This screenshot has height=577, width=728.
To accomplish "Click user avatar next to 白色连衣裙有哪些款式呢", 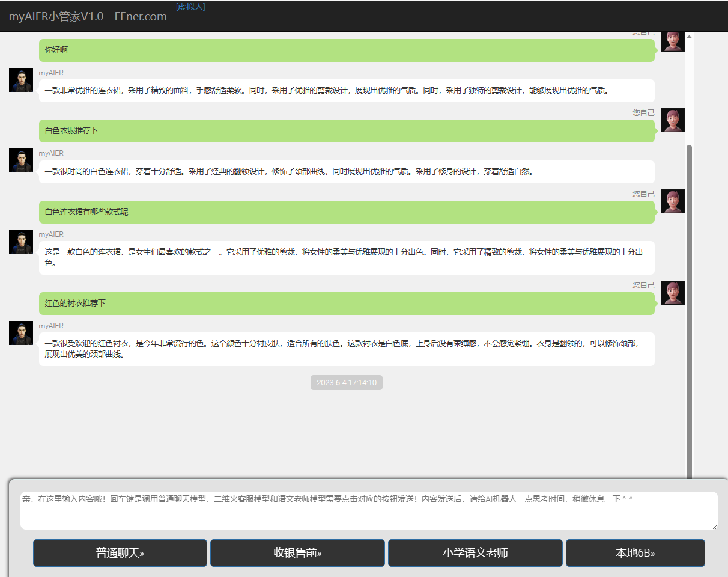I will (673, 201).
